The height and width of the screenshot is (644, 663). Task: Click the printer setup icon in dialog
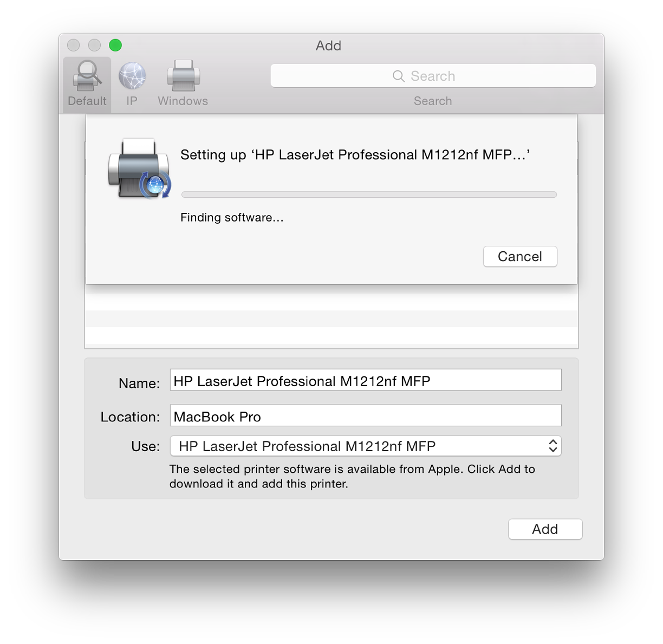point(140,168)
